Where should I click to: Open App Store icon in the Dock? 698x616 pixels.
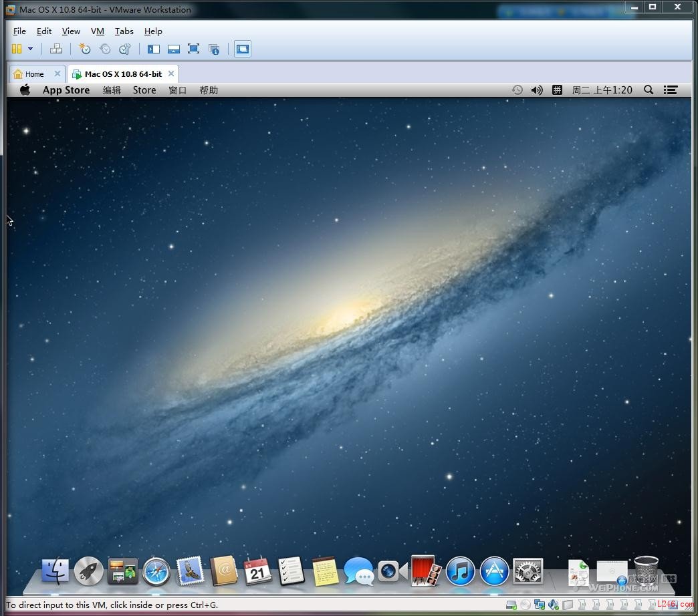(494, 571)
